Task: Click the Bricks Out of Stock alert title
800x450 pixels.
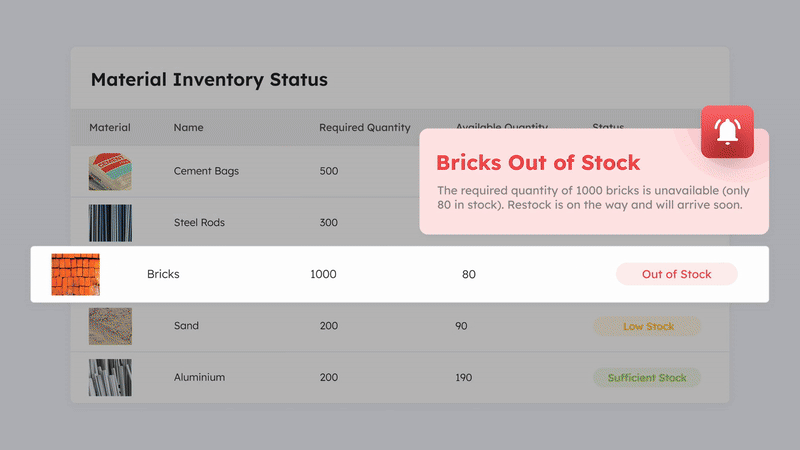Action: [538, 162]
